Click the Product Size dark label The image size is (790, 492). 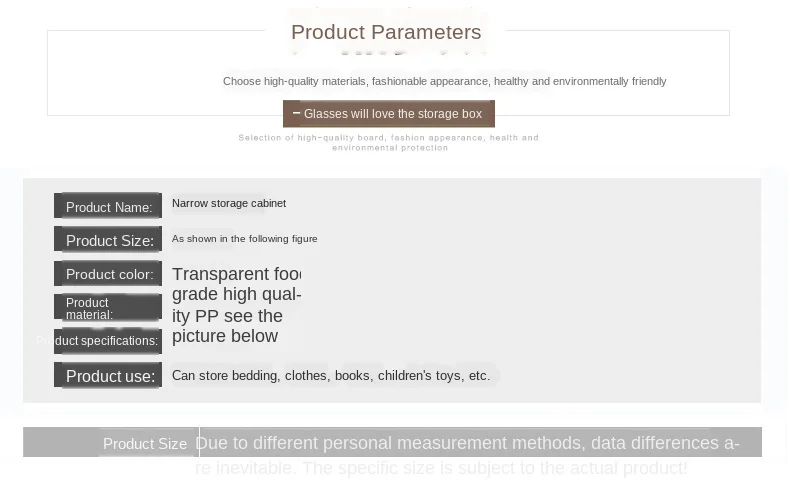108,240
